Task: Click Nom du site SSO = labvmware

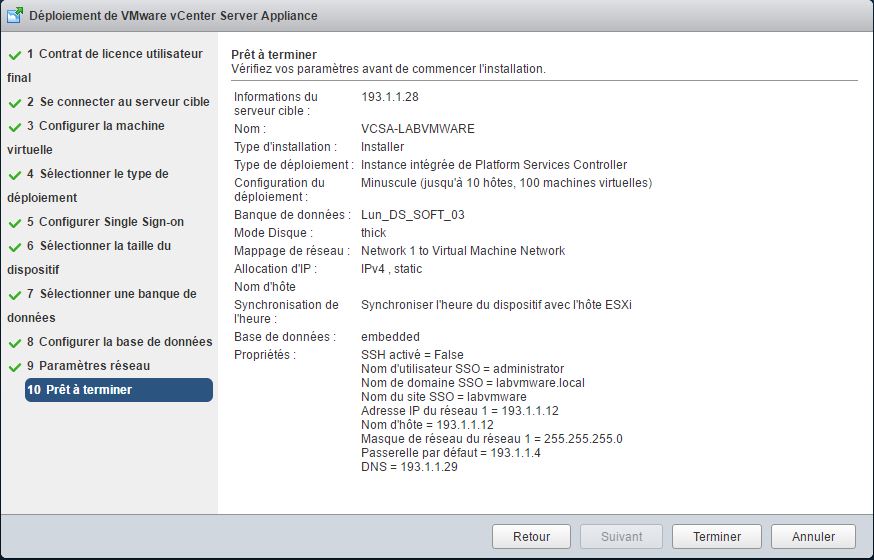Action: 444,397
